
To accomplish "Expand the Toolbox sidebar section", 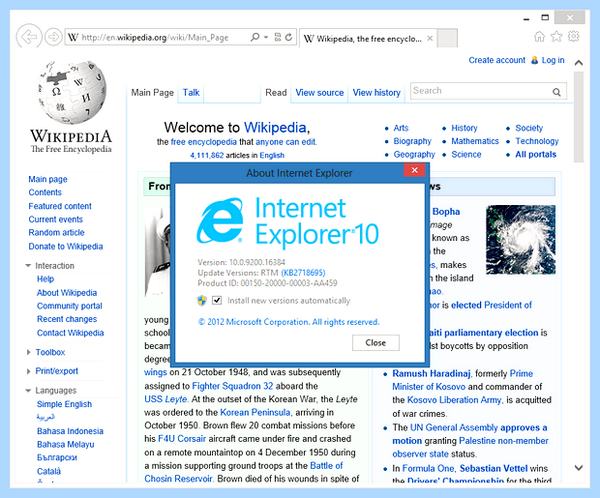I will tap(28, 352).
